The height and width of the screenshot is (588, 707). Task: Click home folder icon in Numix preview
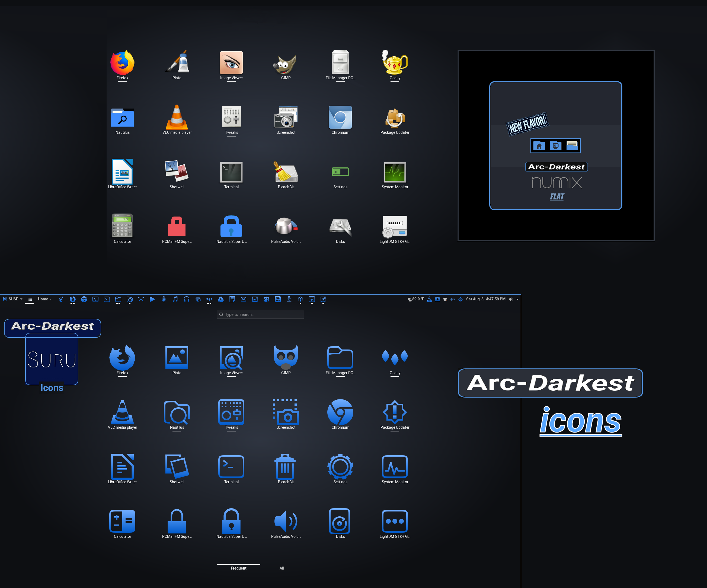(x=539, y=146)
